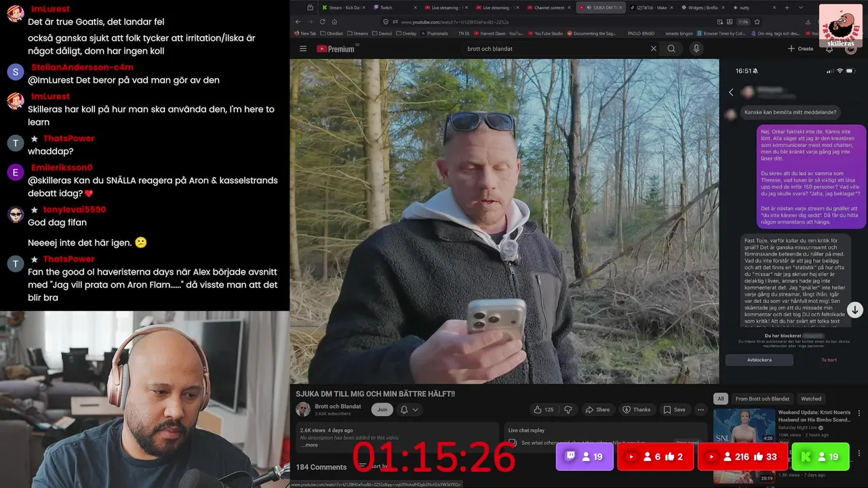The width and height of the screenshot is (868, 488).
Task: Open the tab list dropdown chevron
Action: (x=800, y=7)
